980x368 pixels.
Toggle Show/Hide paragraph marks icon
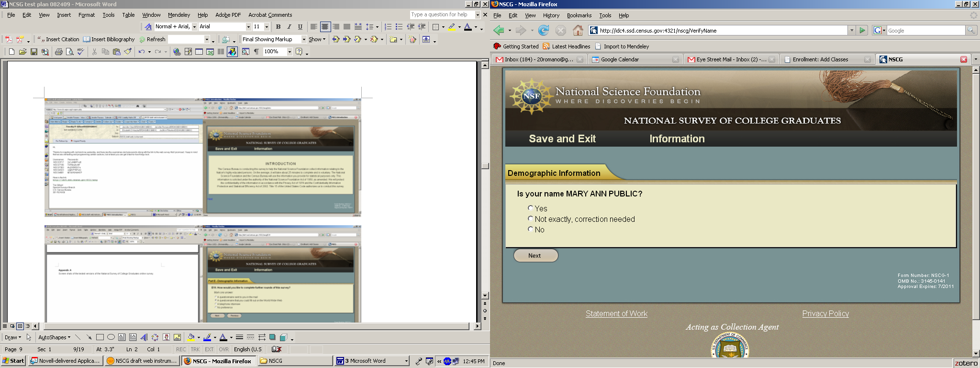(256, 52)
